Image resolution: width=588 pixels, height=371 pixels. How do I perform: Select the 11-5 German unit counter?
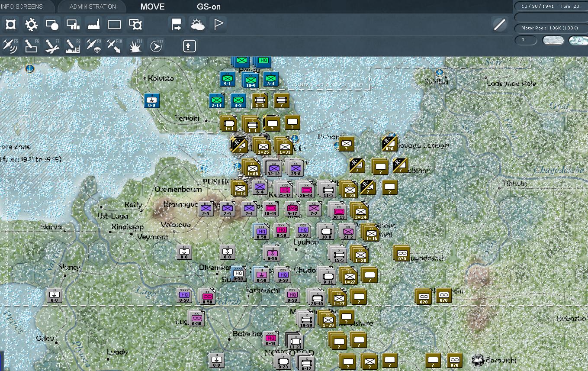pyautogui.click(x=328, y=190)
